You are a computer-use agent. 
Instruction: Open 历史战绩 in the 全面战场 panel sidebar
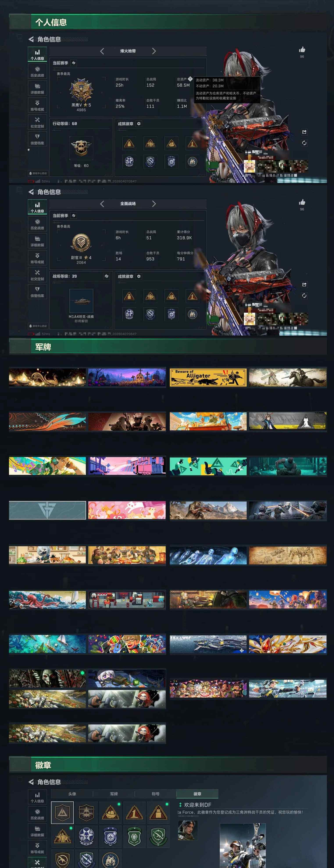coord(37,225)
